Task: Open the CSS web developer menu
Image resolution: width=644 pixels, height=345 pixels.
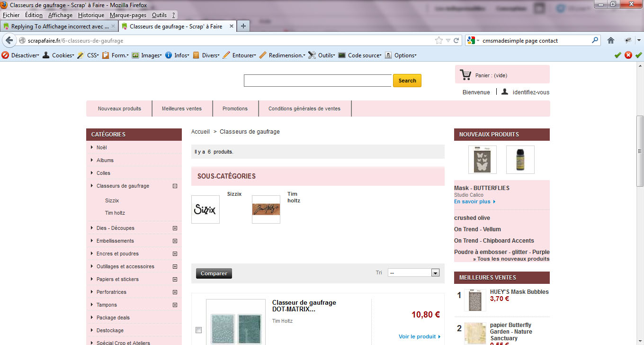Action: (88, 55)
